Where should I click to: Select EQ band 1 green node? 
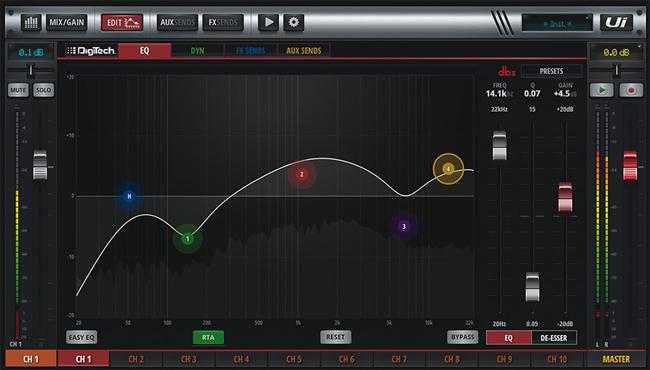point(188,239)
